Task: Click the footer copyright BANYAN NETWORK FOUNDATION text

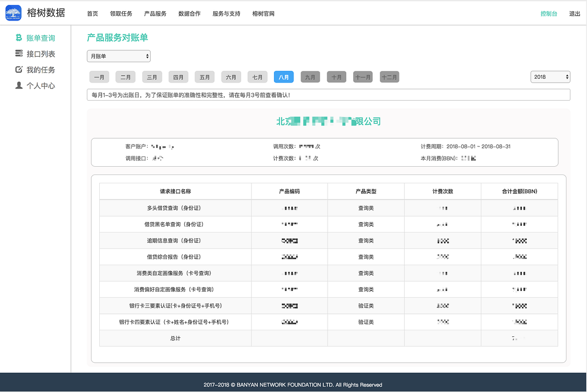Action: tap(293, 385)
